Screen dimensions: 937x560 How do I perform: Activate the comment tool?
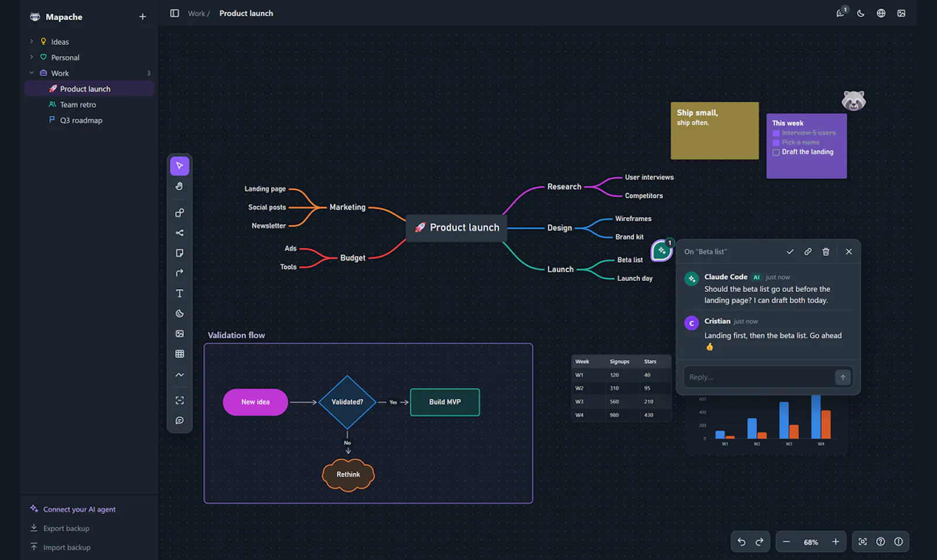[x=180, y=420]
